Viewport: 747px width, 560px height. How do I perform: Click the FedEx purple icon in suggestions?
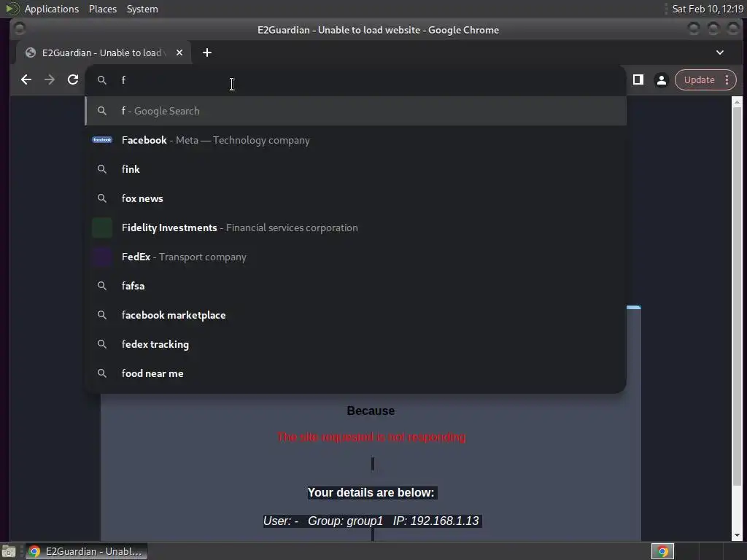[x=102, y=257]
